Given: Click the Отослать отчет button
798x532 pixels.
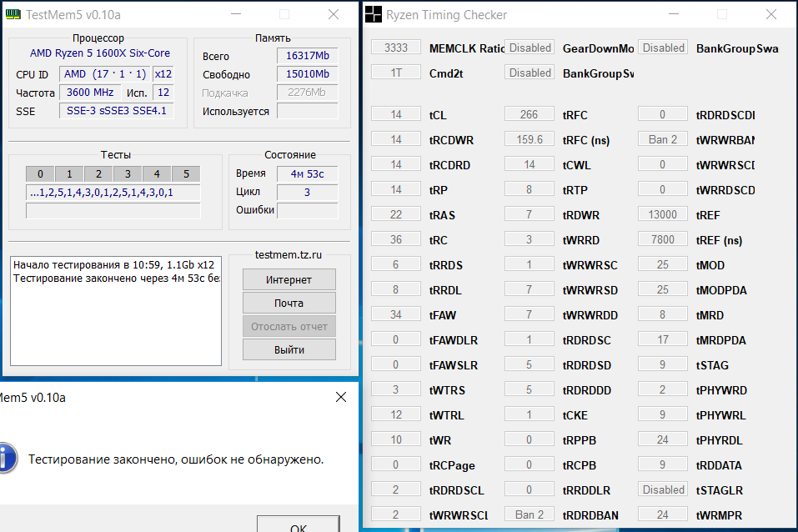Looking at the screenshot, I should click(x=289, y=326).
